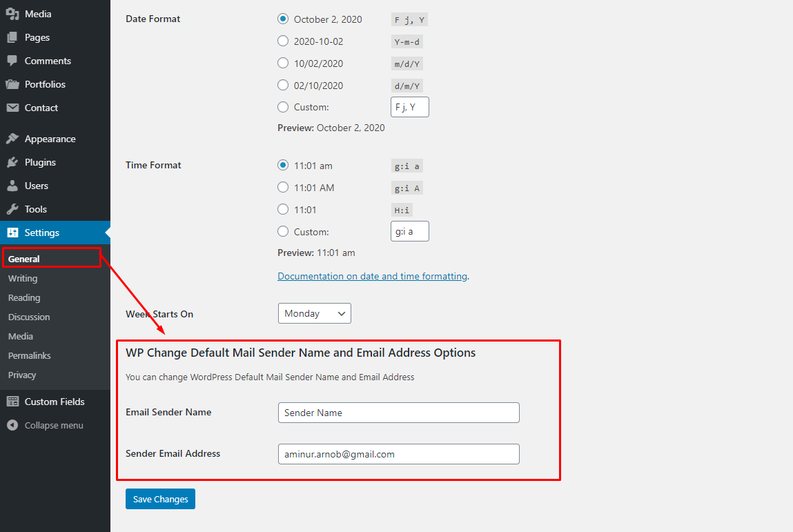Click Save Changes button
The image size is (793, 532).
[160, 499]
